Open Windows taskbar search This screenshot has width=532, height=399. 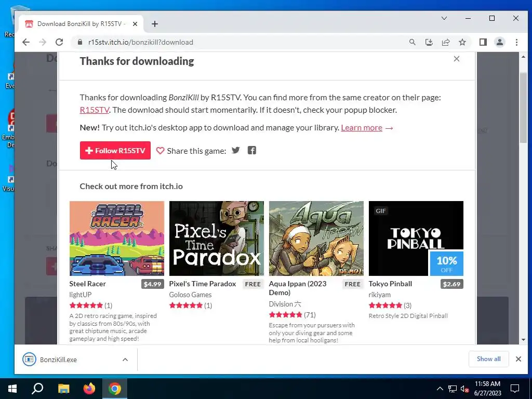37,389
